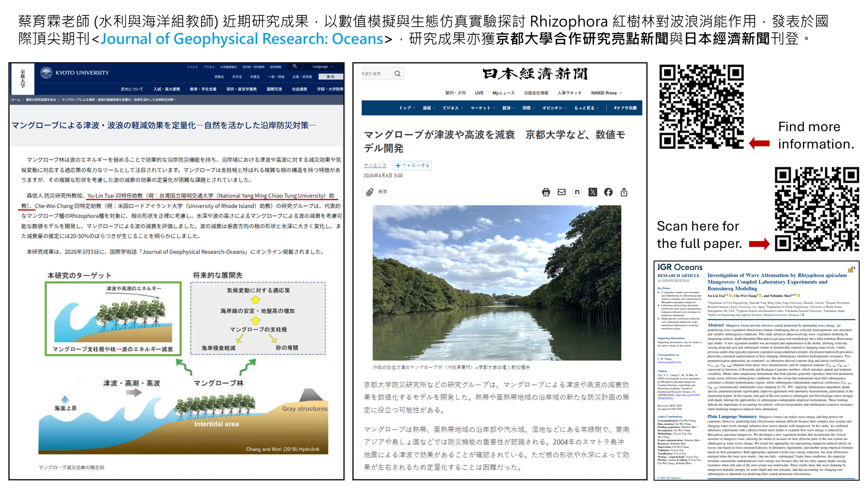Screen dimensions: 868x488
Task: Expand the ビジネス menu in Nikkei navigation
Action: point(453,108)
